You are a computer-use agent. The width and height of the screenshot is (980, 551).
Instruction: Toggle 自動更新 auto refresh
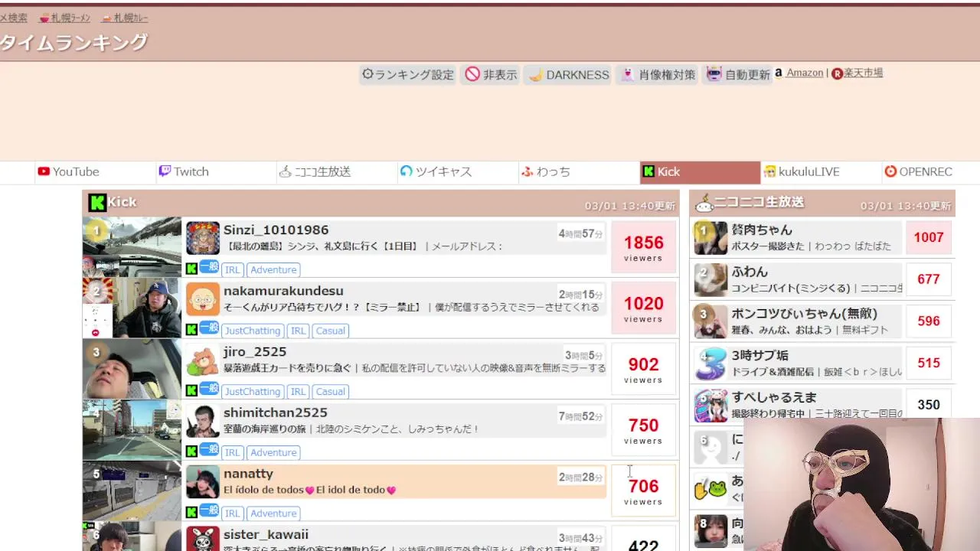(737, 74)
